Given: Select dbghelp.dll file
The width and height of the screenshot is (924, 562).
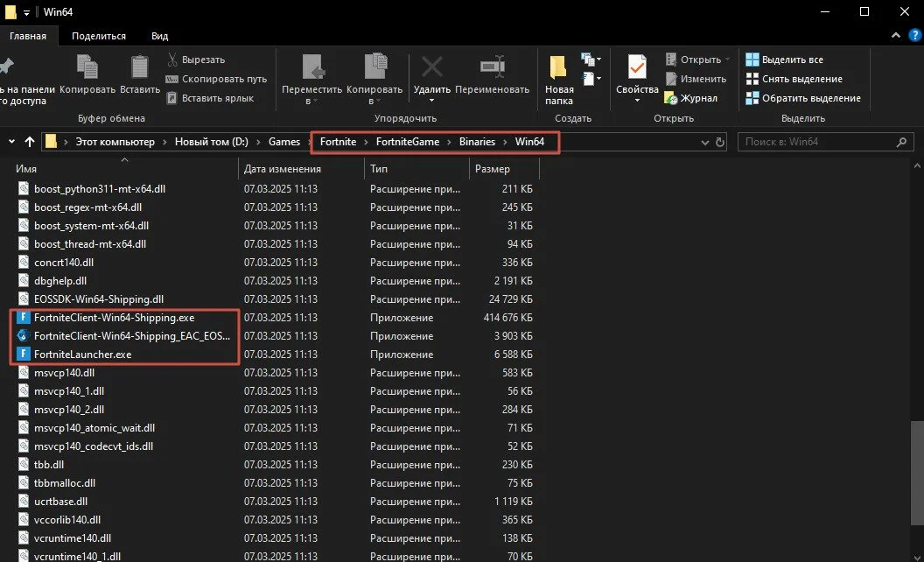Looking at the screenshot, I should pos(60,281).
